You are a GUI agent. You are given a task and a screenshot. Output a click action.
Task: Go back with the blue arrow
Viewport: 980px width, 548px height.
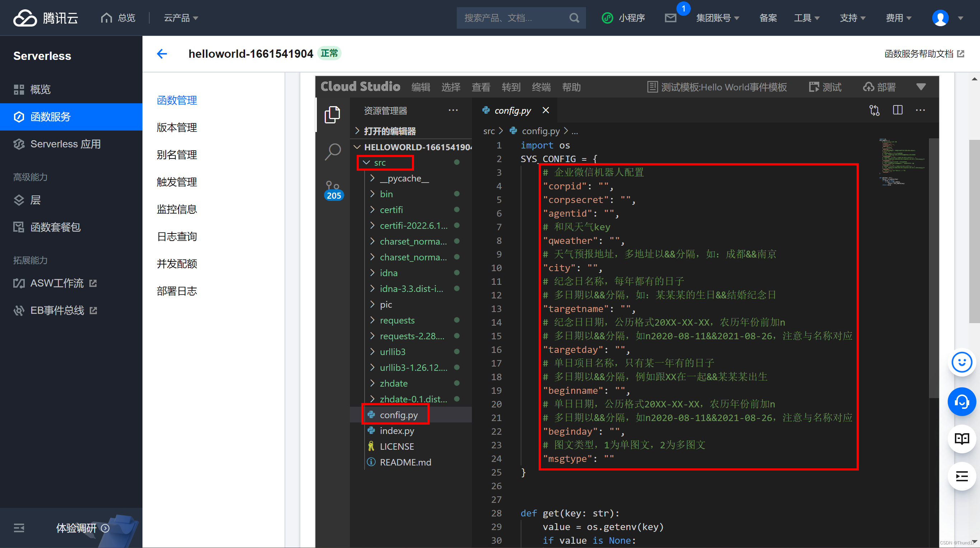coord(162,54)
